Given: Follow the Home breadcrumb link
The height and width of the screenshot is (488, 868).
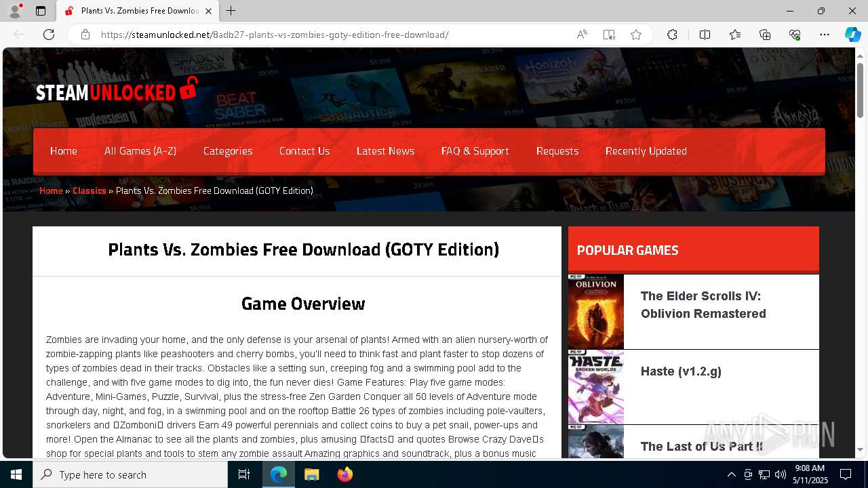Looking at the screenshot, I should [x=51, y=190].
